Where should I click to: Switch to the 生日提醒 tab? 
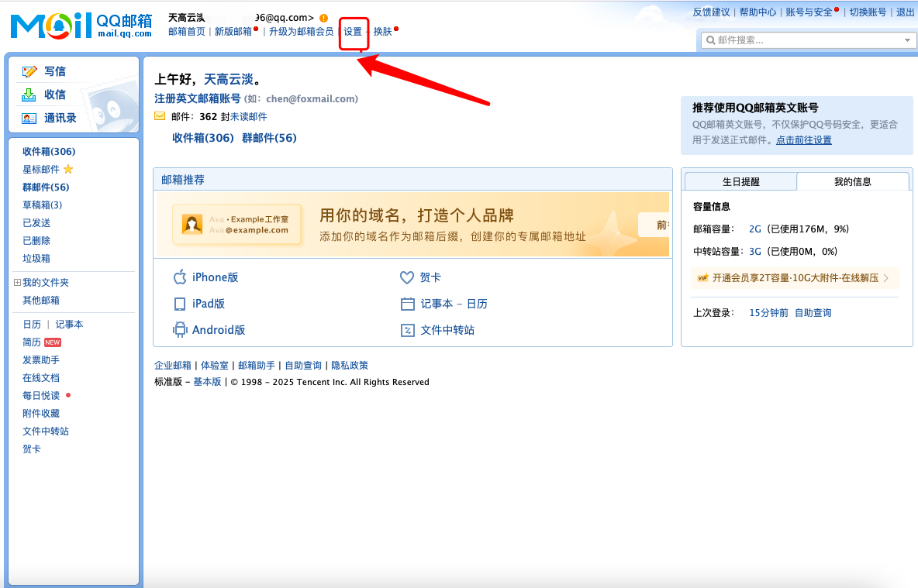click(x=740, y=182)
